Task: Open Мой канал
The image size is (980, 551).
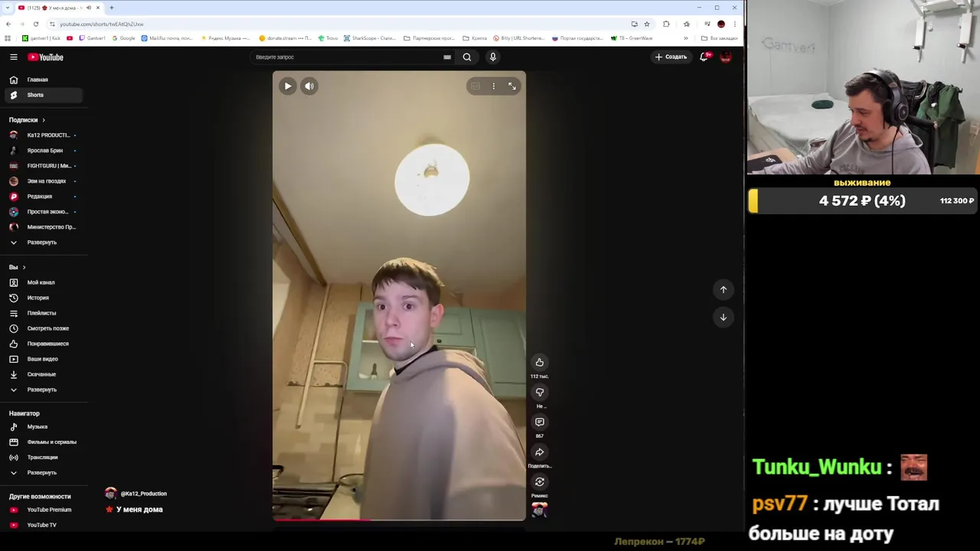Action: tap(43, 282)
